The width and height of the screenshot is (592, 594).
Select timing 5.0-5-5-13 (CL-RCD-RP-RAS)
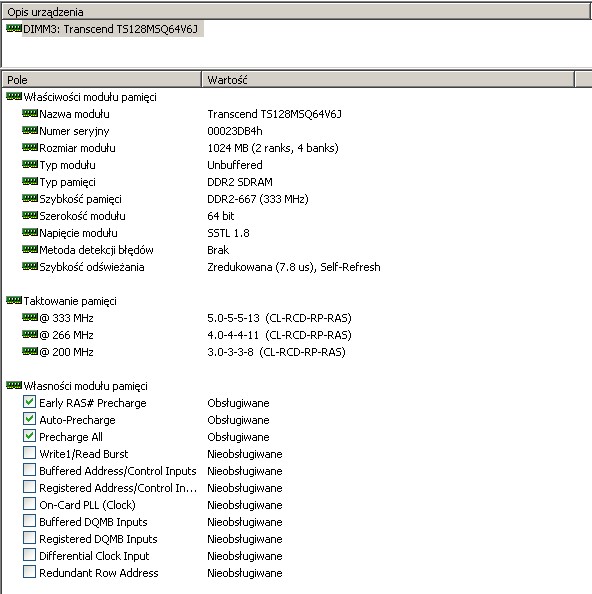pyautogui.click(x=279, y=318)
